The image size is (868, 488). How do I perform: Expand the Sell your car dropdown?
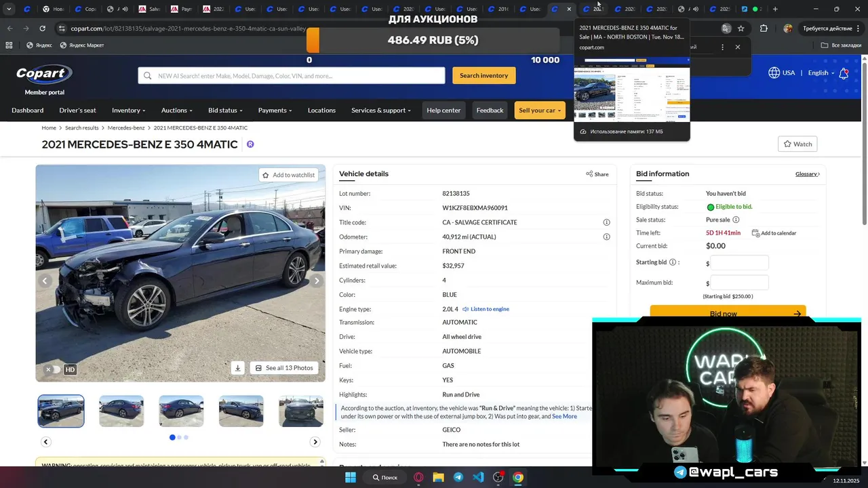click(540, 110)
